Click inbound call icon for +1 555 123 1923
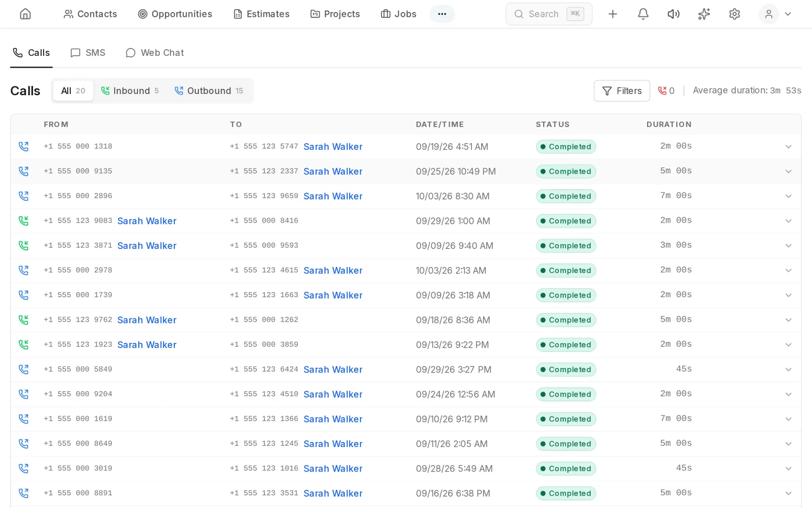Screen dimensions: 812x508 point(24,345)
